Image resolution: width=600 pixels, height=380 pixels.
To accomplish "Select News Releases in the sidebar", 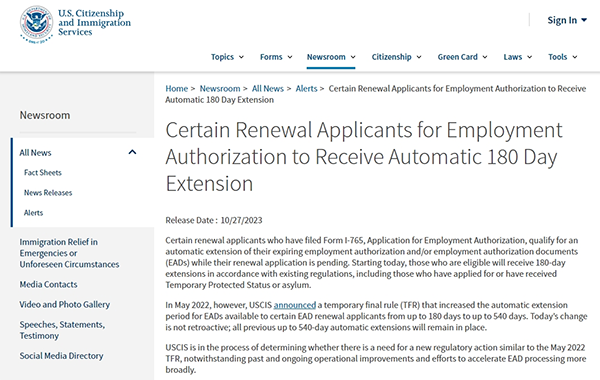I will click(x=48, y=192).
